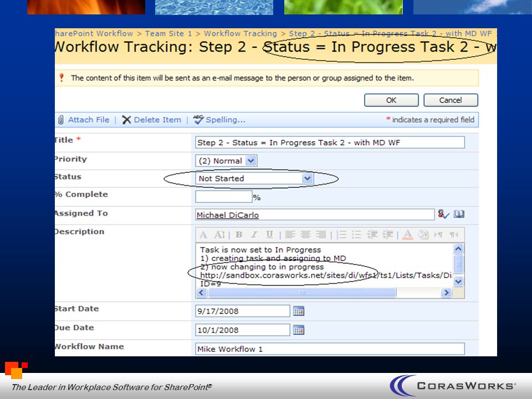Viewport: 532px width, 399px height.
Task: Click the Delete Item X icon
Action: [126, 120]
